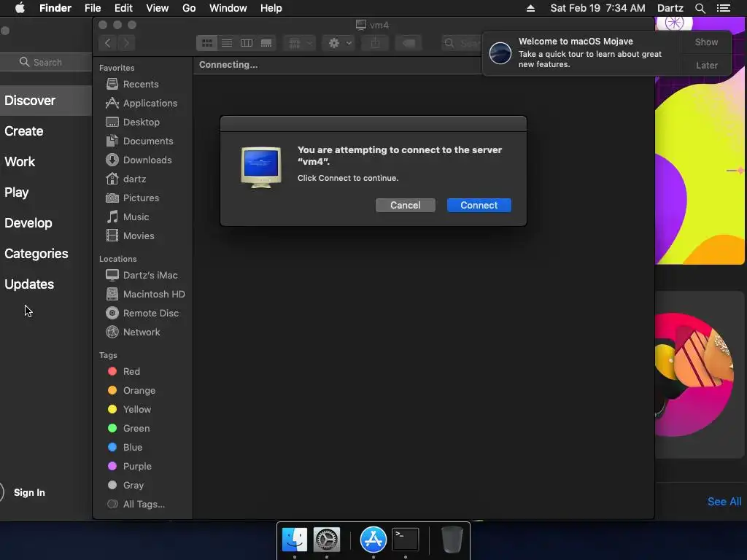Click the eject icon in menu bar

point(530,8)
